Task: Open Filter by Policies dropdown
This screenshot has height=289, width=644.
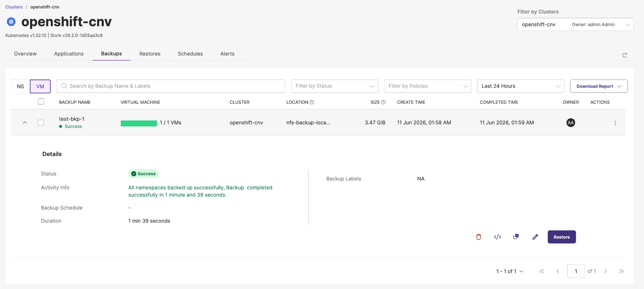Action: [428, 86]
